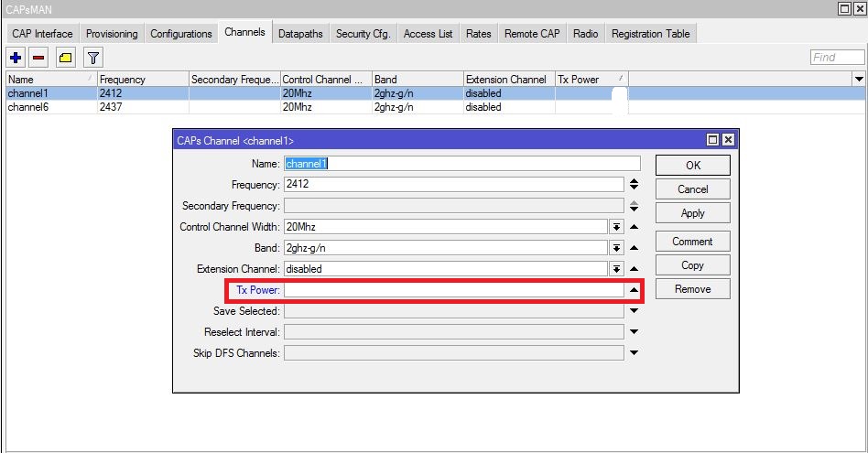868x453 pixels.
Task: Sort by Band column header
Action: point(418,79)
